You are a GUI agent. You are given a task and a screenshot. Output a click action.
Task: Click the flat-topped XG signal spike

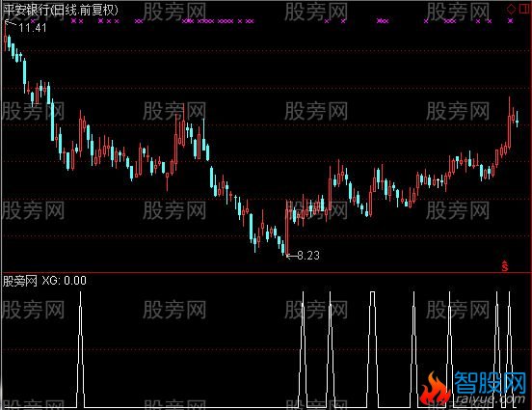[373, 349]
